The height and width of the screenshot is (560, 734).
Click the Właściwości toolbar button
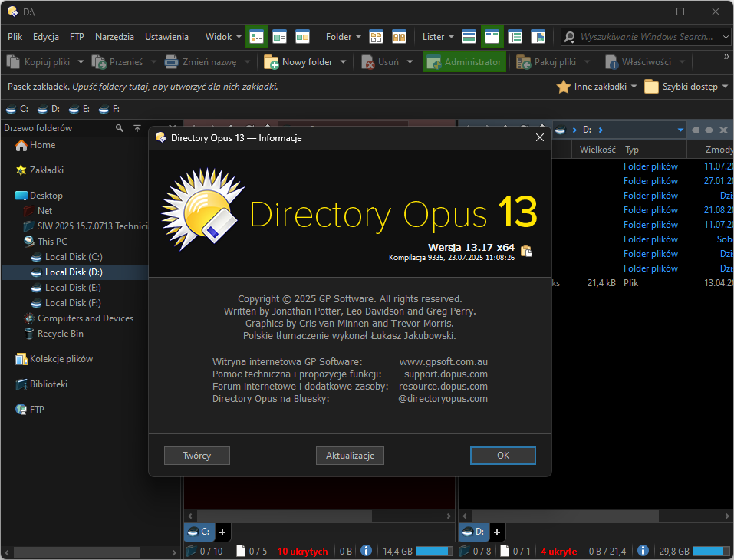(x=638, y=62)
